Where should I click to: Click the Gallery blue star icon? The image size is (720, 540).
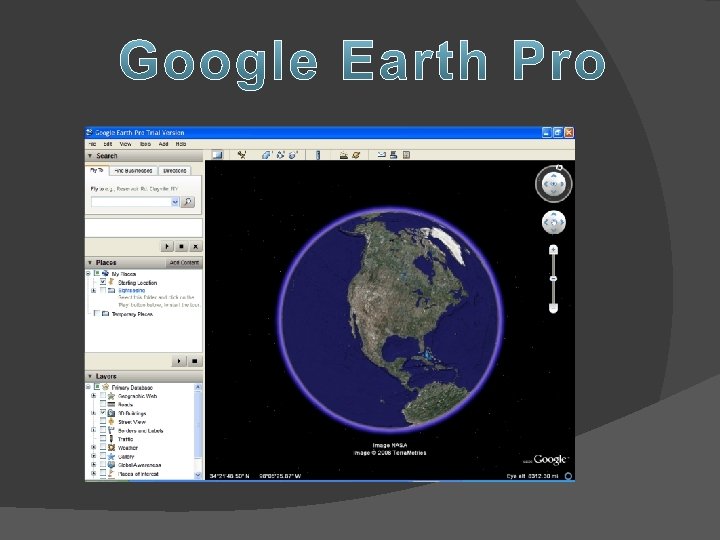pos(111,456)
